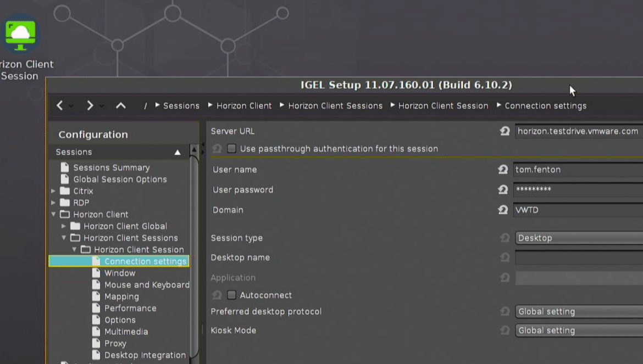643x364 pixels.
Task: Collapse the Horizon Client folder
Action: coord(53,214)
